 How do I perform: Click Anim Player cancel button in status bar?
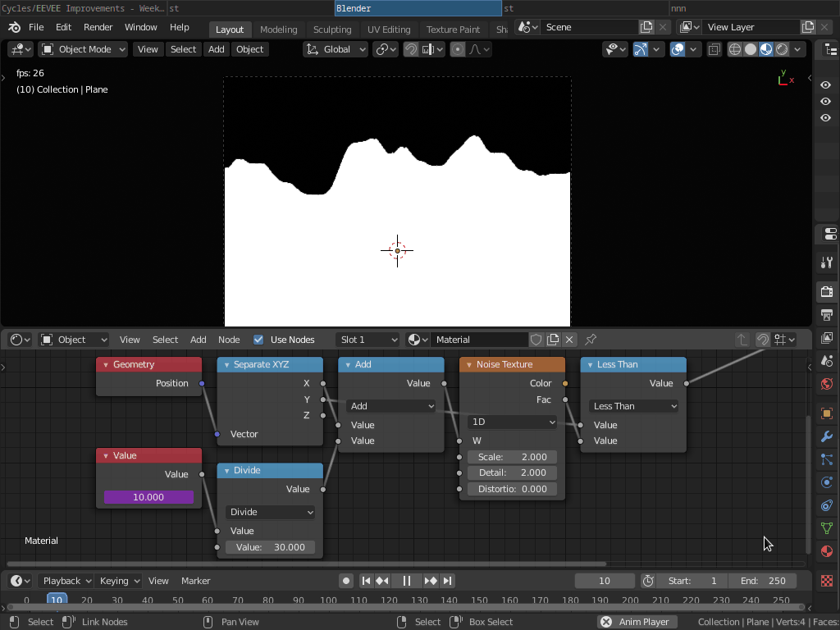(606, 622)
